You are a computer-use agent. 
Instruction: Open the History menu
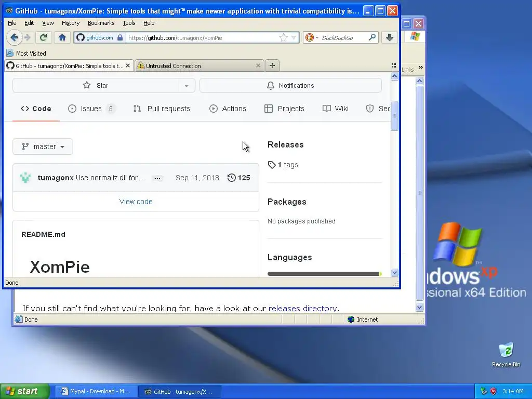[x=71, y=23]
